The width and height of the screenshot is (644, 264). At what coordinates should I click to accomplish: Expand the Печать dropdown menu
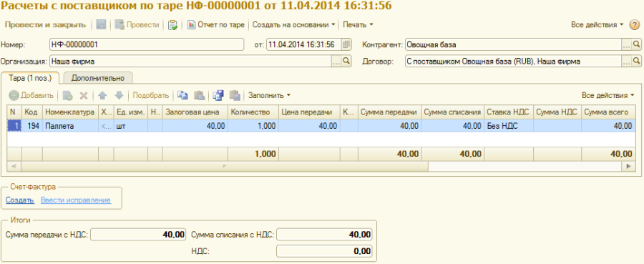tap(358, 24)
